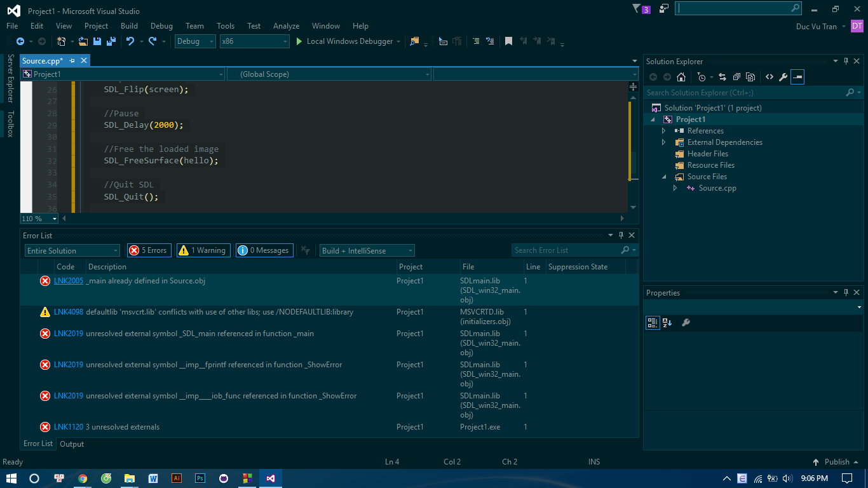Screen dimensions: 868x488
Task: Open the notifications flag icon
Action: (x=637, y=9)
